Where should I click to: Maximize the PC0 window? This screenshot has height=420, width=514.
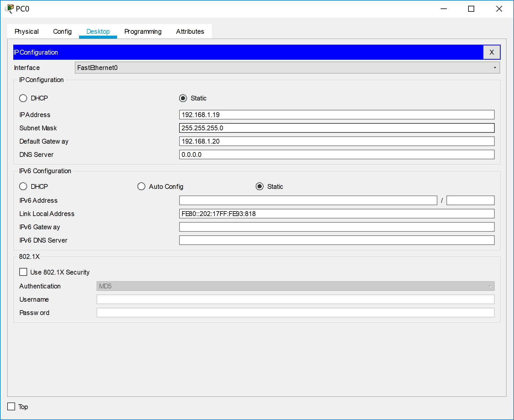(x=471, y=9)
